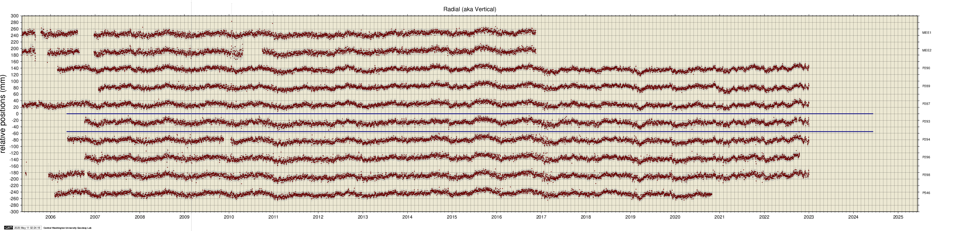
Task: Click the 300 tick at the y-axis top
Action: click(x=14, y=16)
